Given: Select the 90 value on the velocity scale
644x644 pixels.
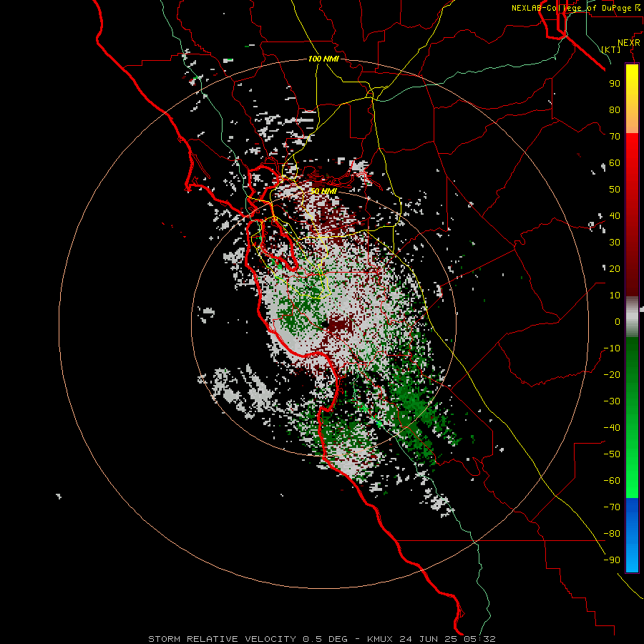Looking at the screenshot, I should click(x=615, y=84).
